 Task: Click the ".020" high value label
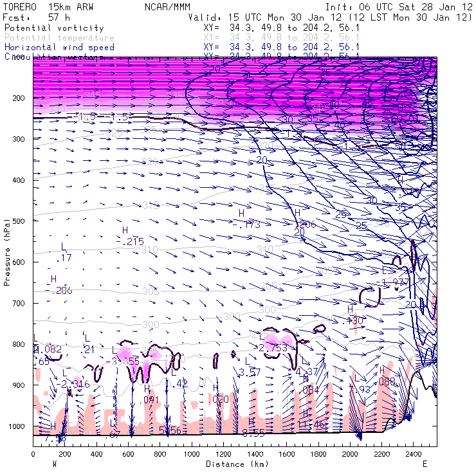[218, 399]
